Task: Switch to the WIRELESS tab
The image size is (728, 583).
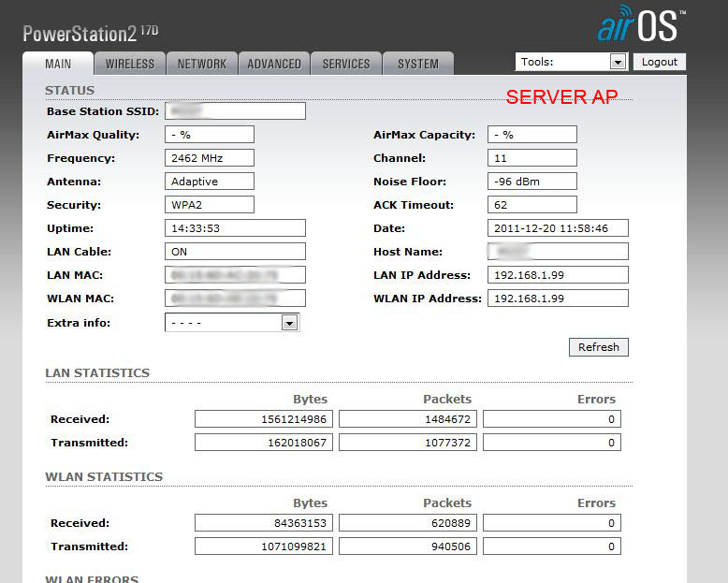Action: (x=130, y=64)
